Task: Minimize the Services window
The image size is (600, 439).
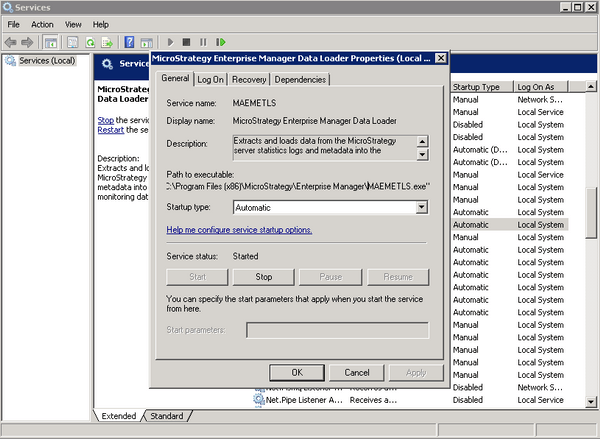Action: click(x=566, y=7)
